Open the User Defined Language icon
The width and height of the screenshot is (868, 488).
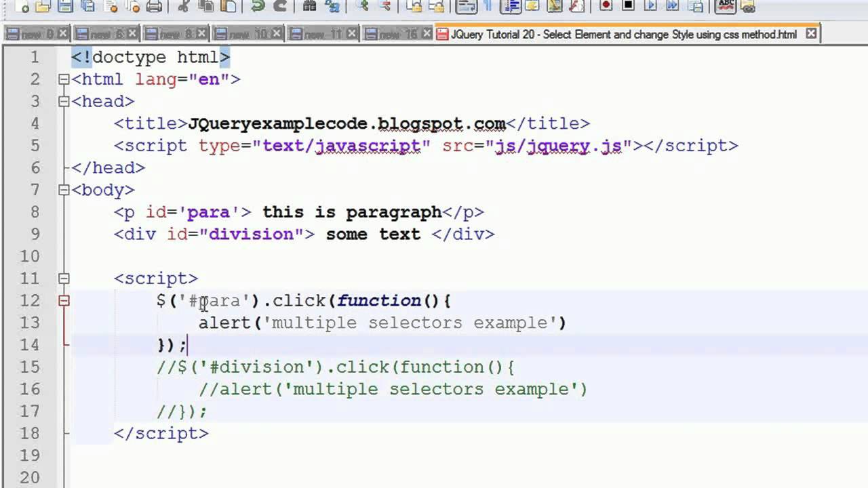532,6
